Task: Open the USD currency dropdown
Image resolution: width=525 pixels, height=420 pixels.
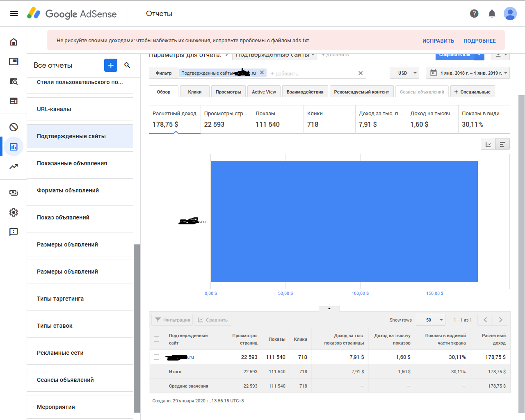Action: click(404, 73)
